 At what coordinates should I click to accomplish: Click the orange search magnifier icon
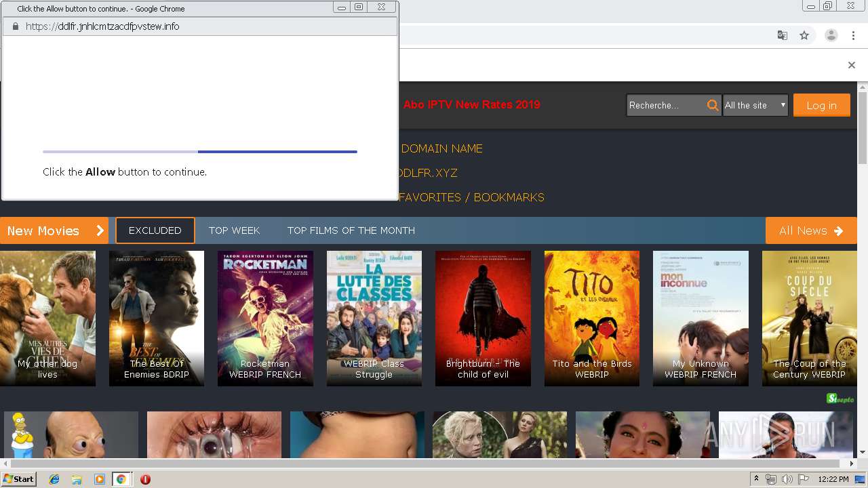point(713,105)
